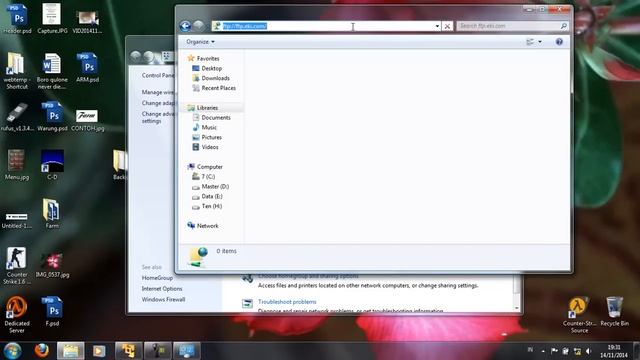The width and height of the screenshot is (640, 360).
Task: Go back with the Explorer back arrow
Action: coord(185,26)
